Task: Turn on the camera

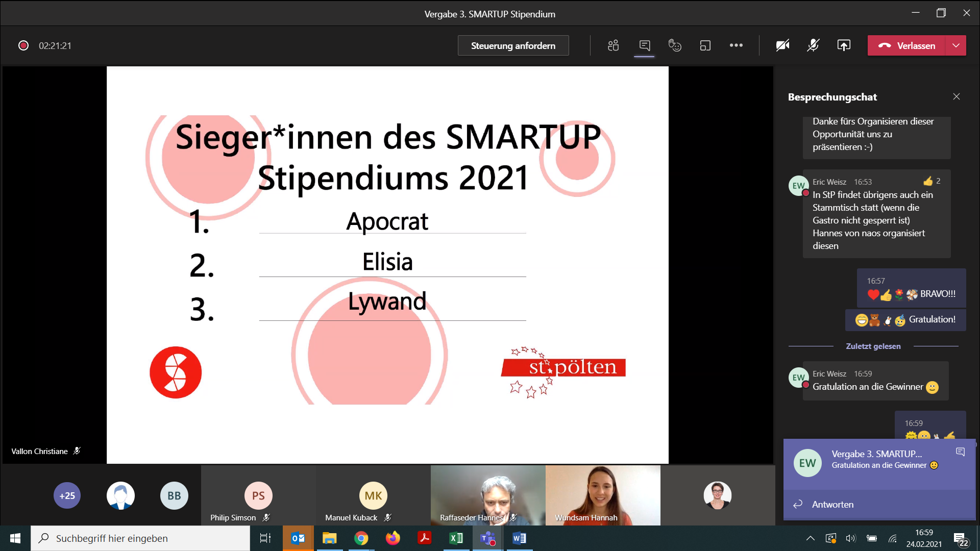Action: 782,45
